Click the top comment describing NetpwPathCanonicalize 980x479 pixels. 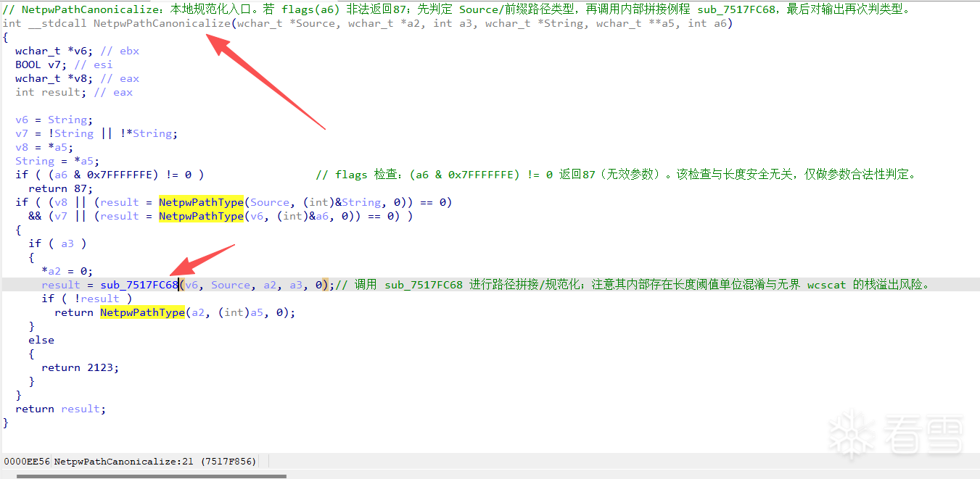click(x=457, y=9)
